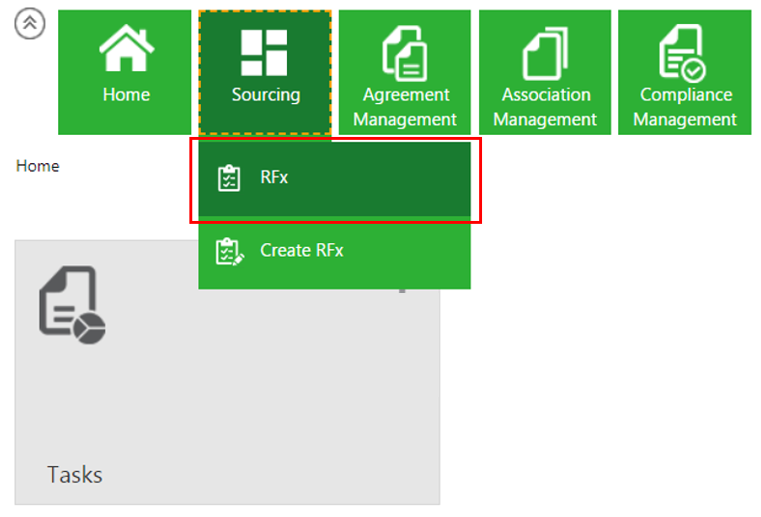Click the Home breadcrumb link
Viewport: 761px width, 517px height.
[x=37, y=166]
